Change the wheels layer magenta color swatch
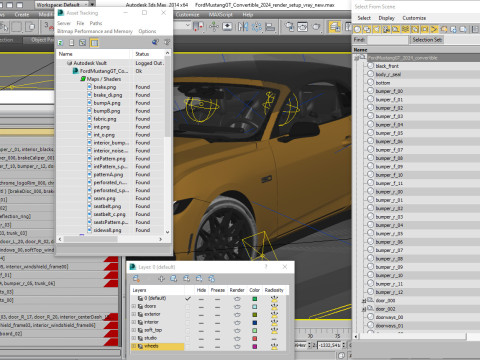 255,346
